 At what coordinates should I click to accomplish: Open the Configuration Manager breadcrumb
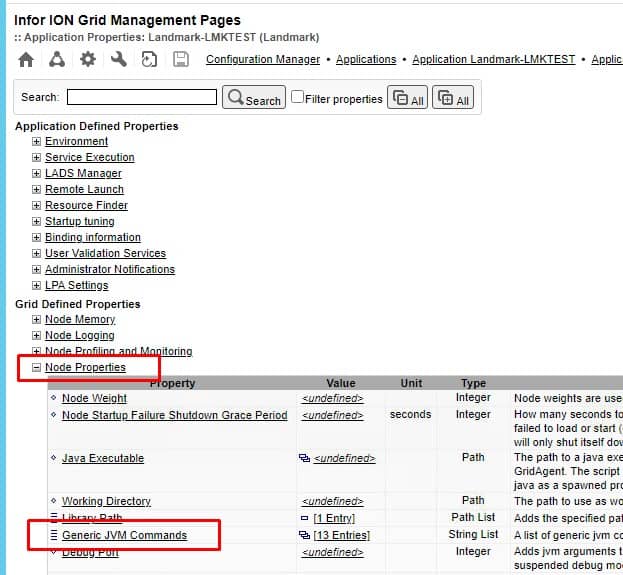263,59
